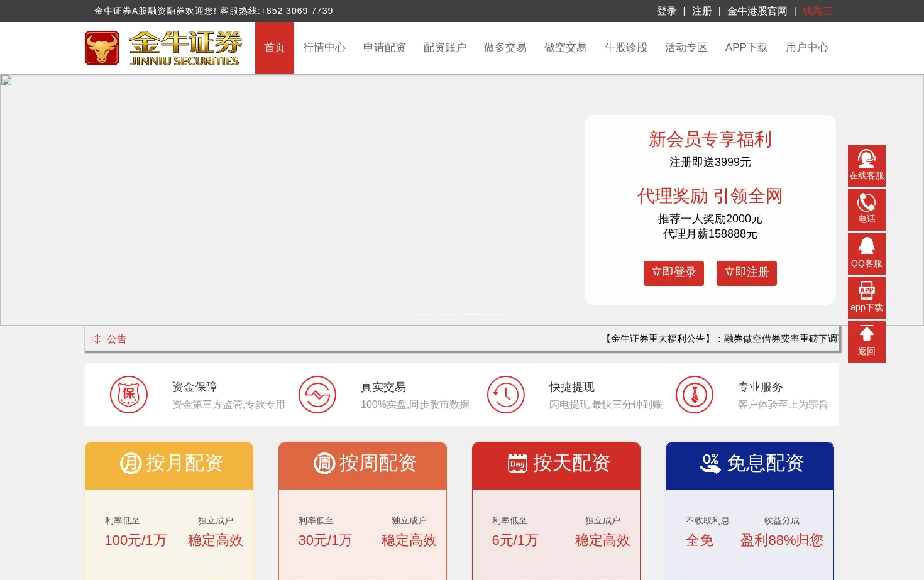Open the 免息配资 card header
Screen dimensions: 924x580
pos(750,466)
